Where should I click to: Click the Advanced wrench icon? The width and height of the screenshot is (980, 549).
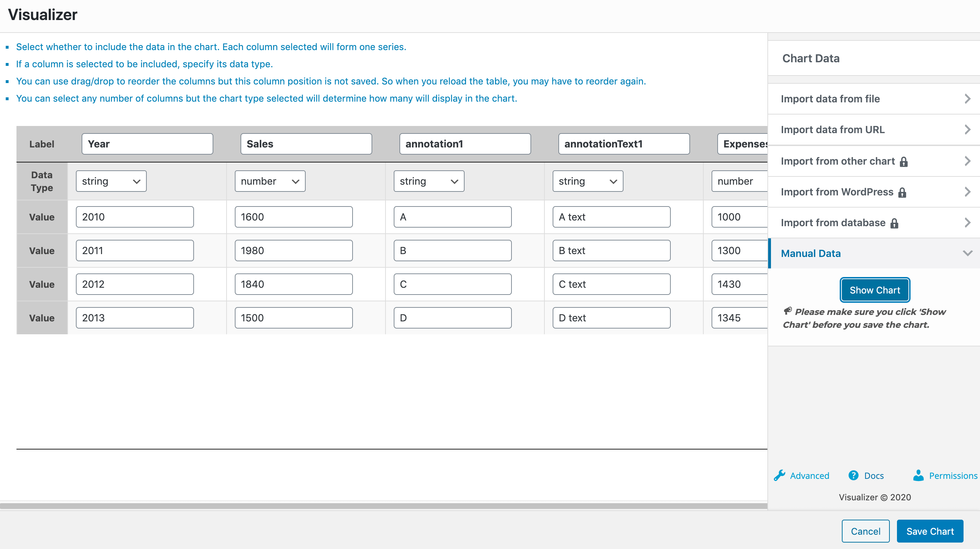click(x=780, y=475)
